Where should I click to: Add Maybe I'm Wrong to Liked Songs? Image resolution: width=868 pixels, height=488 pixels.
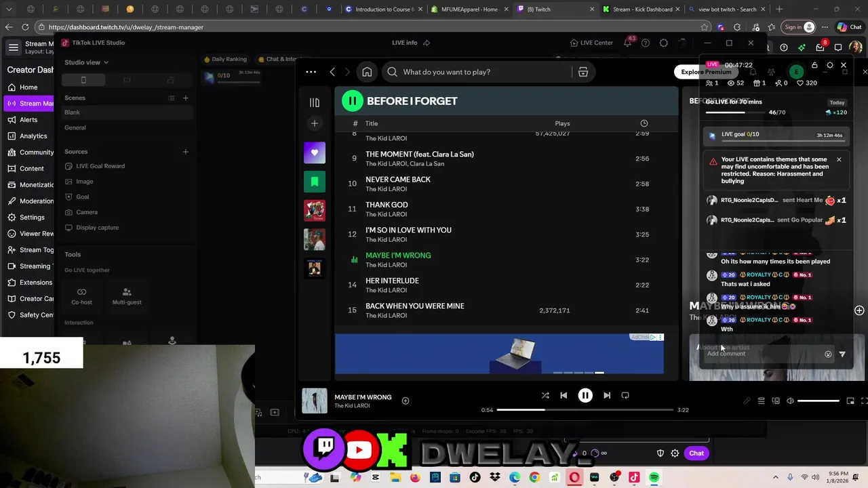[x=406, y=401]
